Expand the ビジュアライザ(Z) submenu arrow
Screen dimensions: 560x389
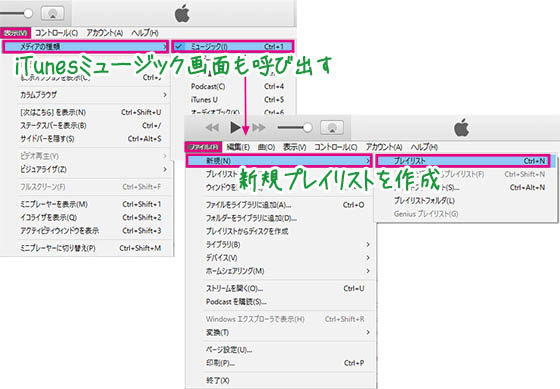165,169
